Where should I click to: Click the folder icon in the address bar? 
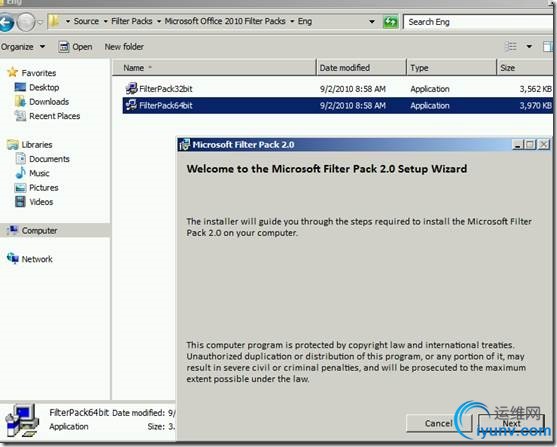[54, 21]
